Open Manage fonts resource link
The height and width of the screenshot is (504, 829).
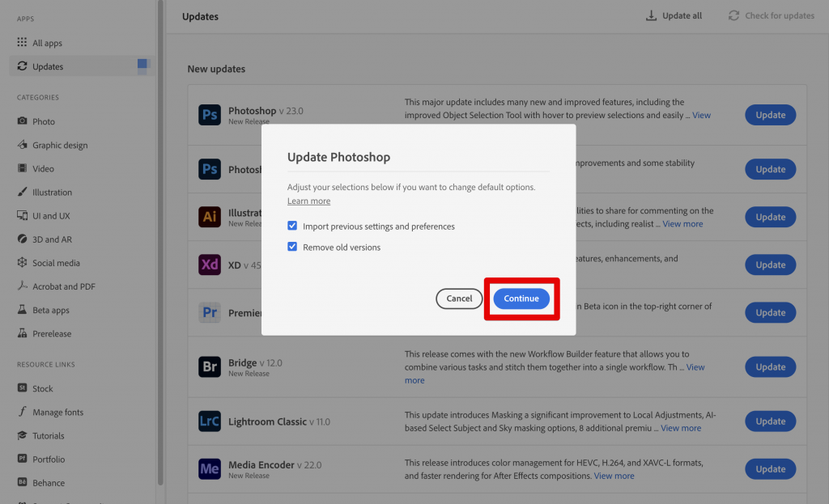coord(57,412)
